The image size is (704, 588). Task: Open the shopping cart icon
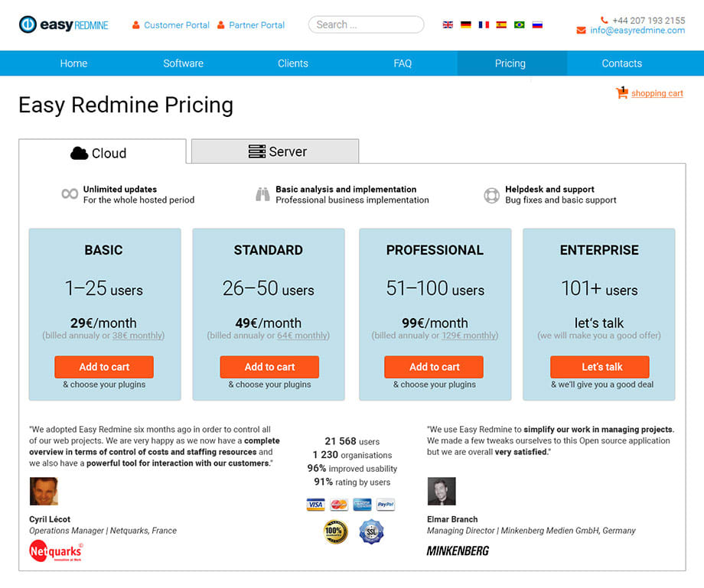(x=622, y=93)
